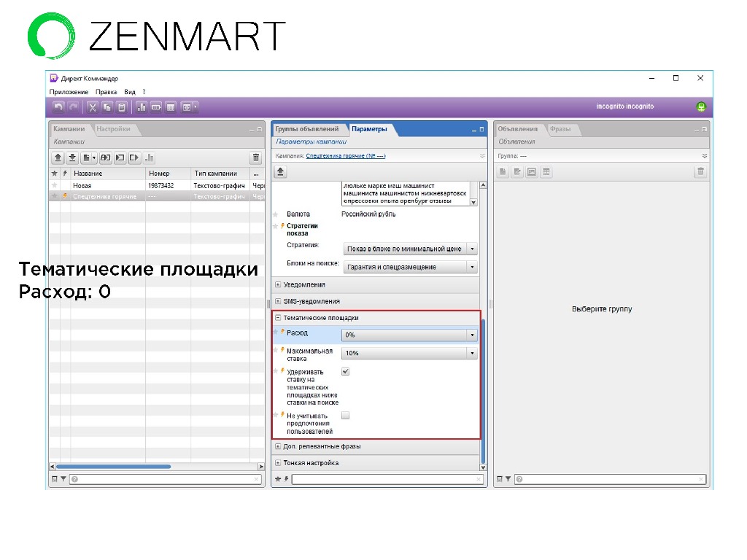Open Блоки на поиске dropdown
The image size is (747, 560).
(x=410, y=267)
